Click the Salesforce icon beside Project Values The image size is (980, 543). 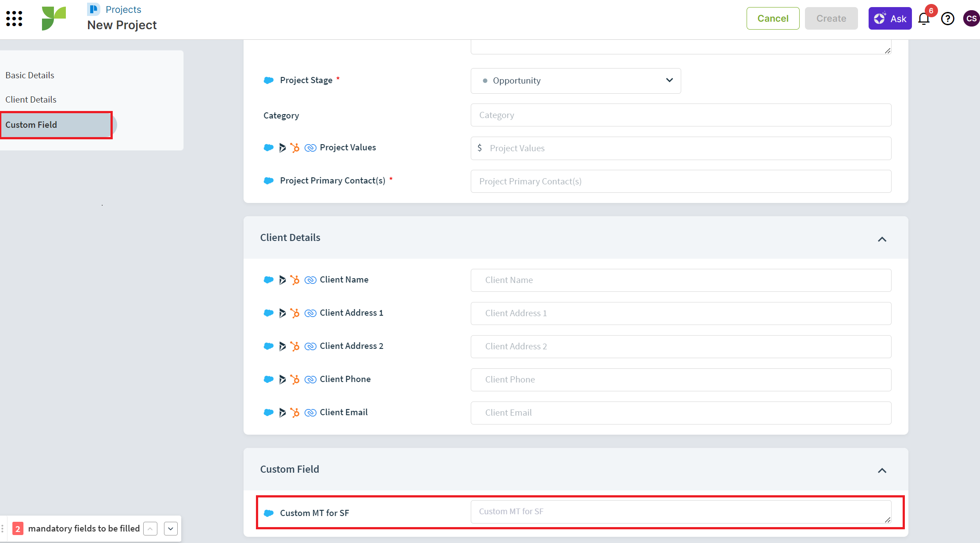coord(269,148)
